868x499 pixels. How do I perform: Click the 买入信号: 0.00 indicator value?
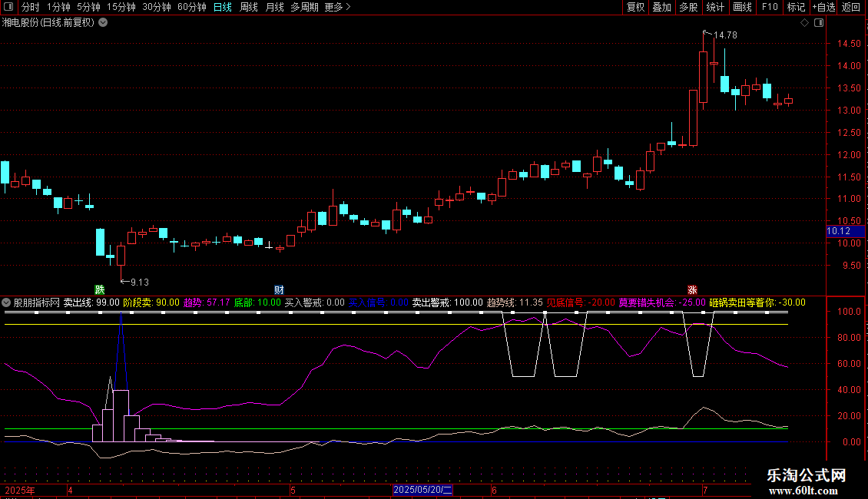378,302
